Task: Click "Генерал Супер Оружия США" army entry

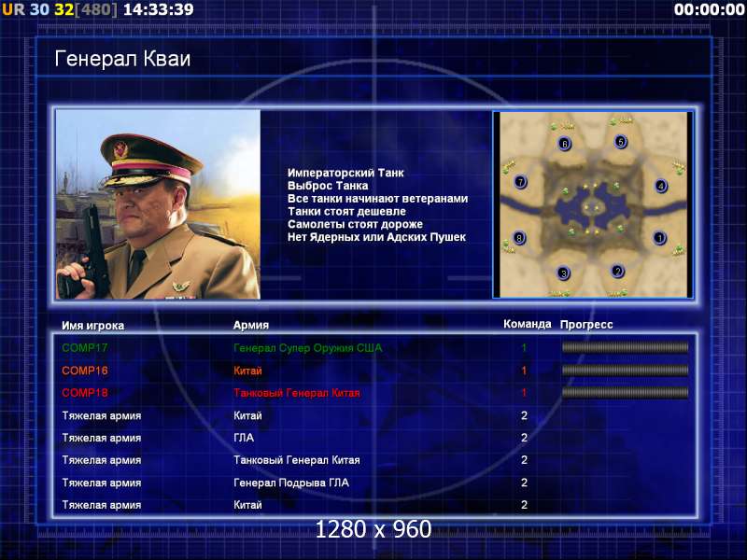Action: click(x=308, y=348)
